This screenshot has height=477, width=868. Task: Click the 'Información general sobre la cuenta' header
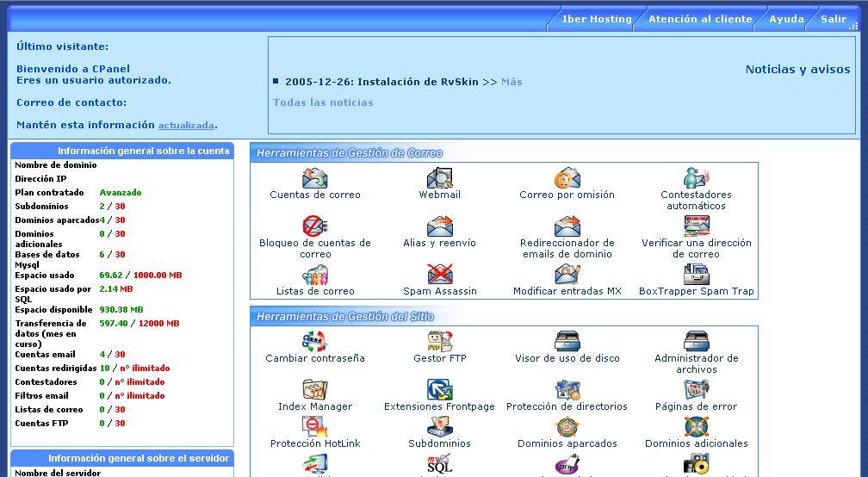click(x=122, y=151)
